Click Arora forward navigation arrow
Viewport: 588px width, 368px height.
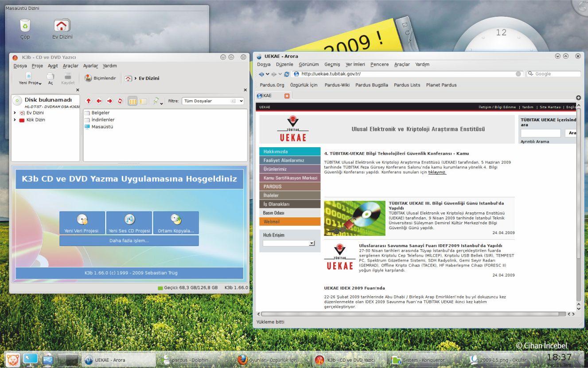pos(273,74)
